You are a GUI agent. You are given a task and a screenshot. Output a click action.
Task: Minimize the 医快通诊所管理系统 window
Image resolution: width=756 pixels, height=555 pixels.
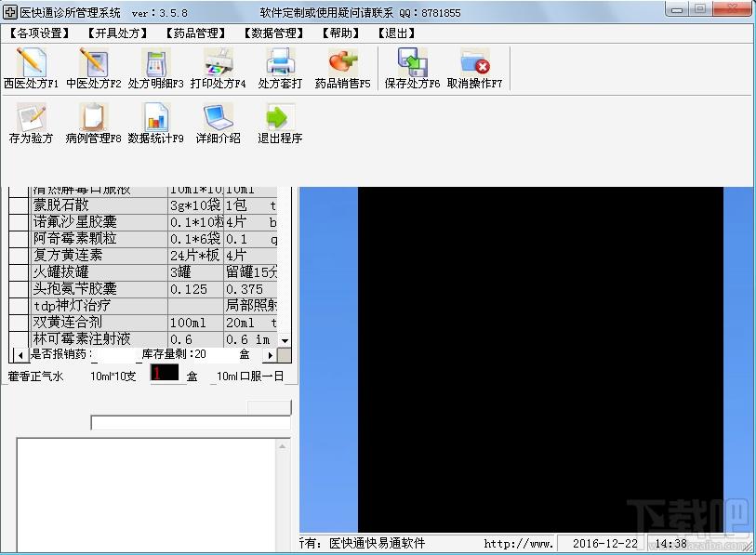(x=677, y=9)
